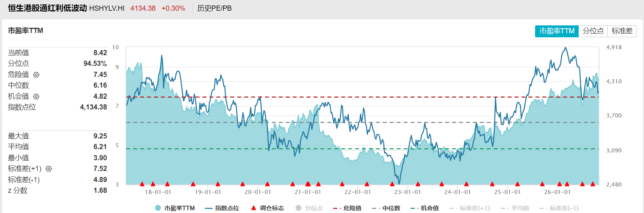
Task: Click the 标准差(-1) value 4.89
Action: pos(100,180)
